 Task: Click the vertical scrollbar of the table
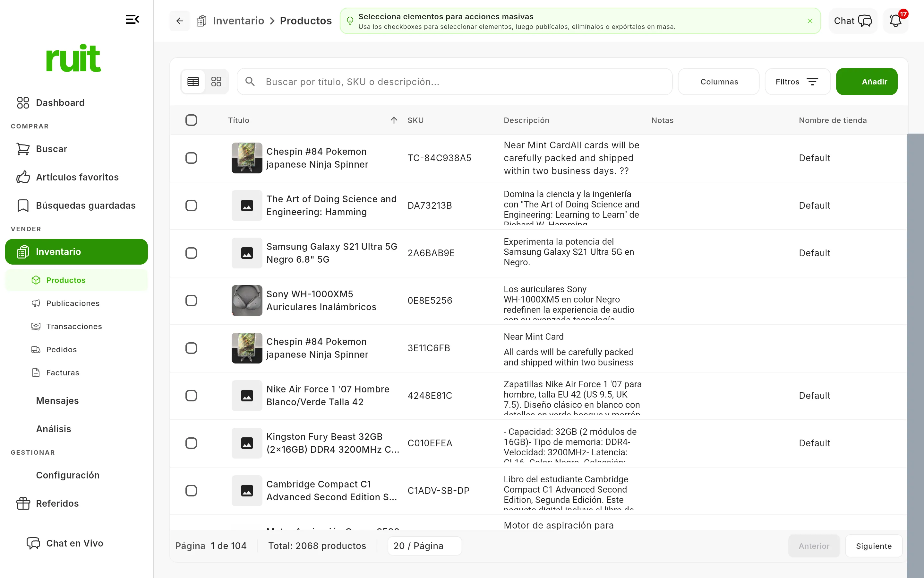coord(915,355)
